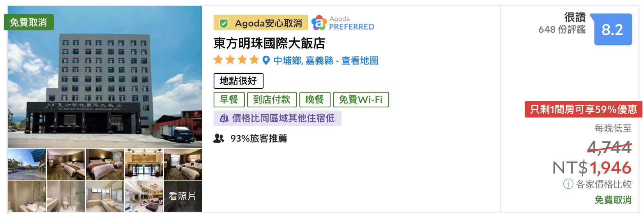Click the purple price tag icon
The width and height of the screenshot is (644, 214).
(x=224, y=118)
